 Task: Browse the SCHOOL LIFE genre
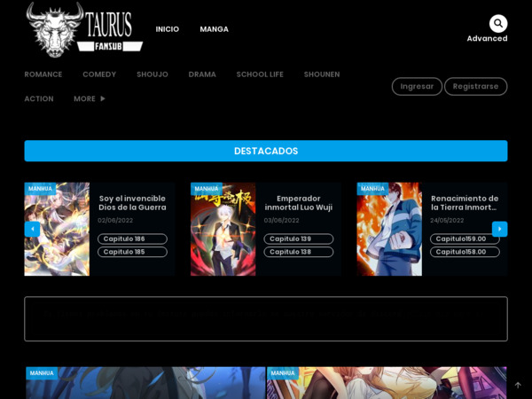tap(260, 74)
